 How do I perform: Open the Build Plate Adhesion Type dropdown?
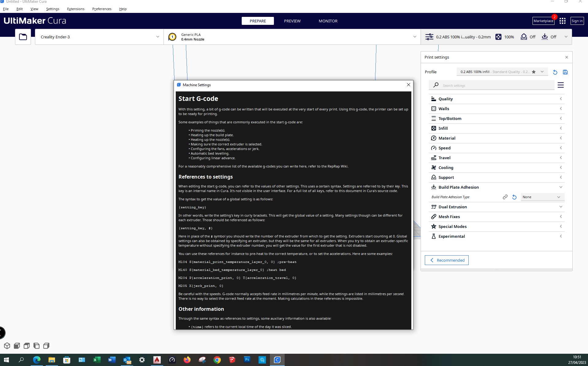pos(542,197)
